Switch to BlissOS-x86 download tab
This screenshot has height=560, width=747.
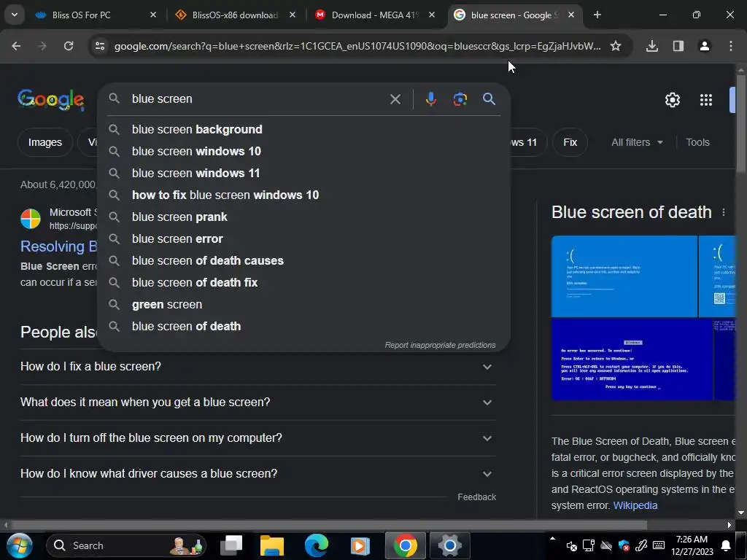click(235, 15)
